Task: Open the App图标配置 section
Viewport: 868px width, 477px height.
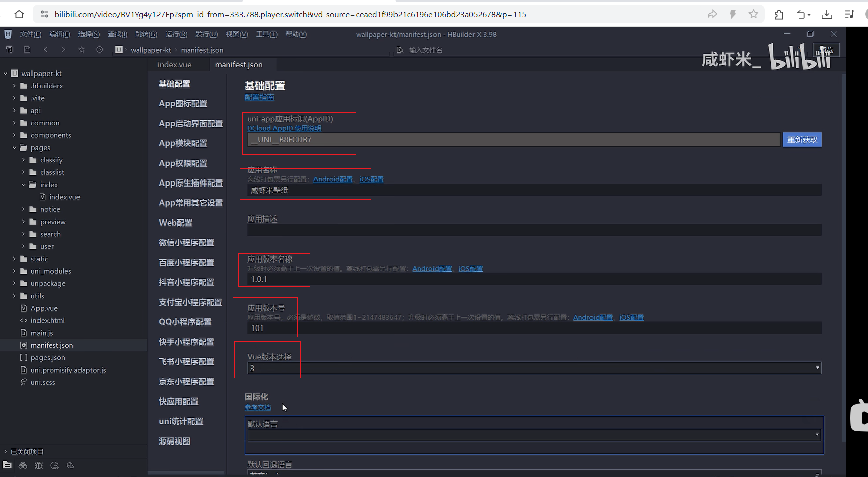Action: click(183, 103)
